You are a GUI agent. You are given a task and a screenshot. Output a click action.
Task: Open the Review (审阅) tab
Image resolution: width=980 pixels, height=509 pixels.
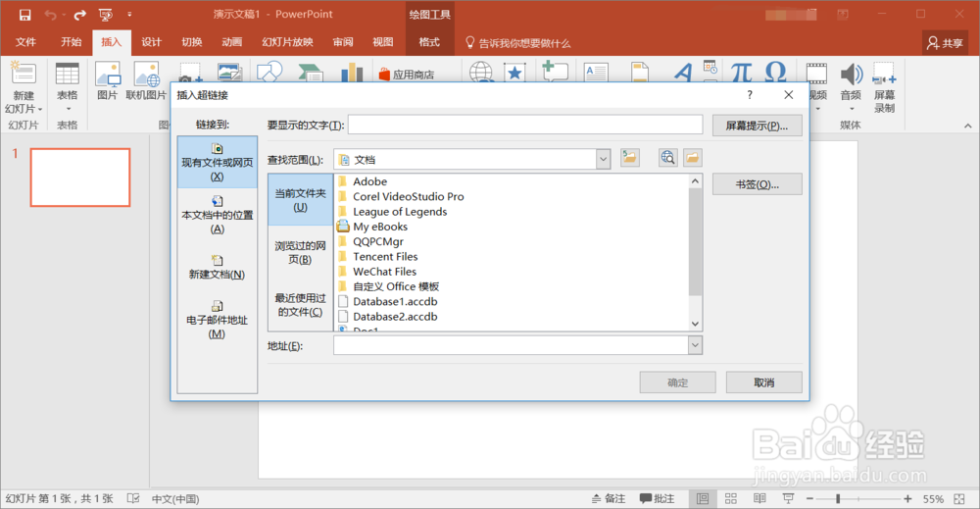coord(343,42)
